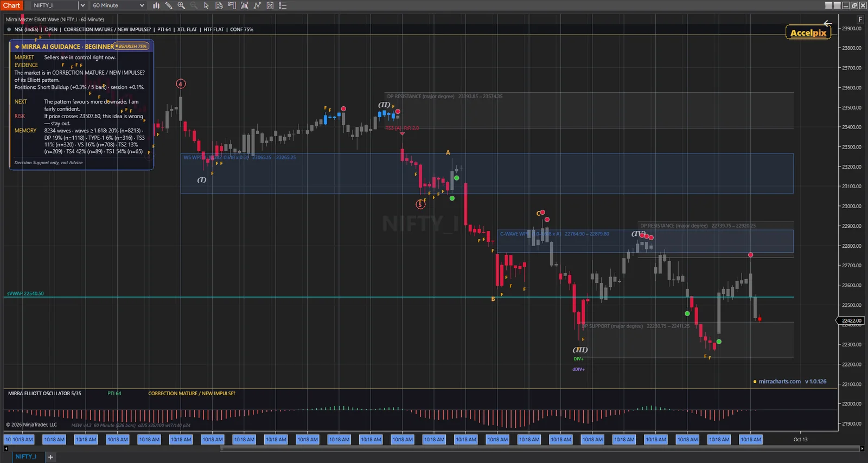Image resolution: width=868 pixels, height=463 pixels.
Task: Click the F button above price axis
Action: [x=860, y=19]
